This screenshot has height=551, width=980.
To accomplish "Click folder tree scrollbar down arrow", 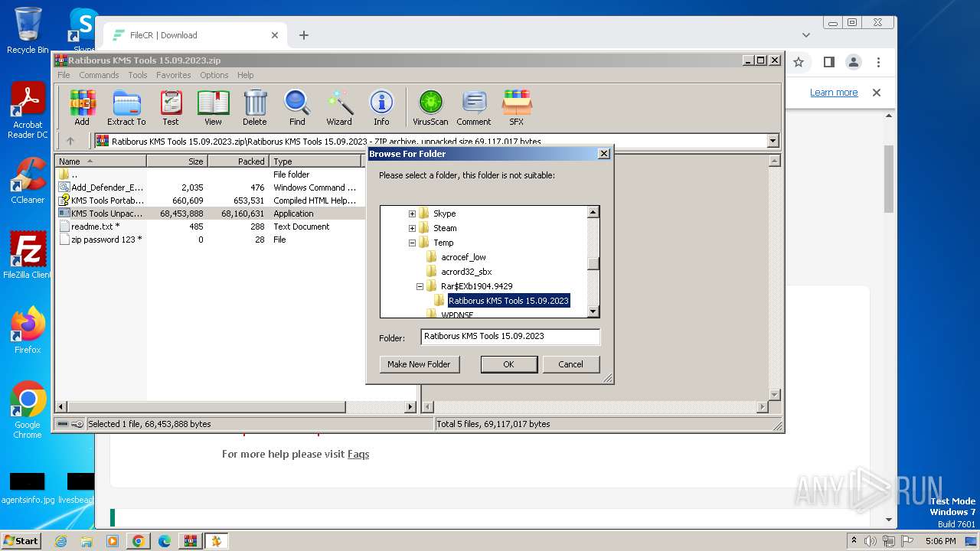I will coord(593,311).
